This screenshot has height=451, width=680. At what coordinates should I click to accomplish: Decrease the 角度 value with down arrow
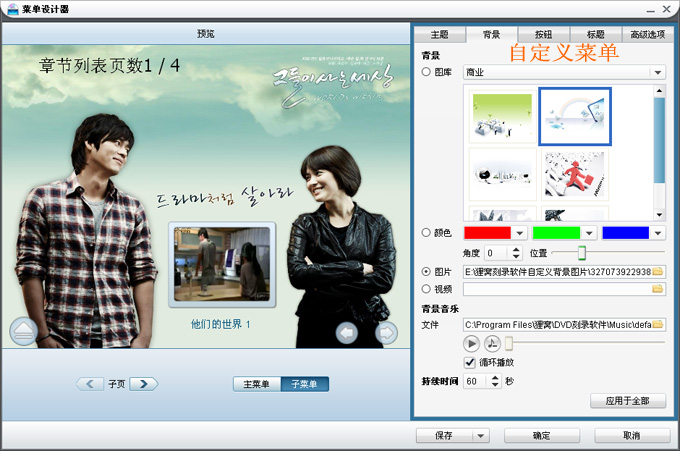[x=516, y=256]
